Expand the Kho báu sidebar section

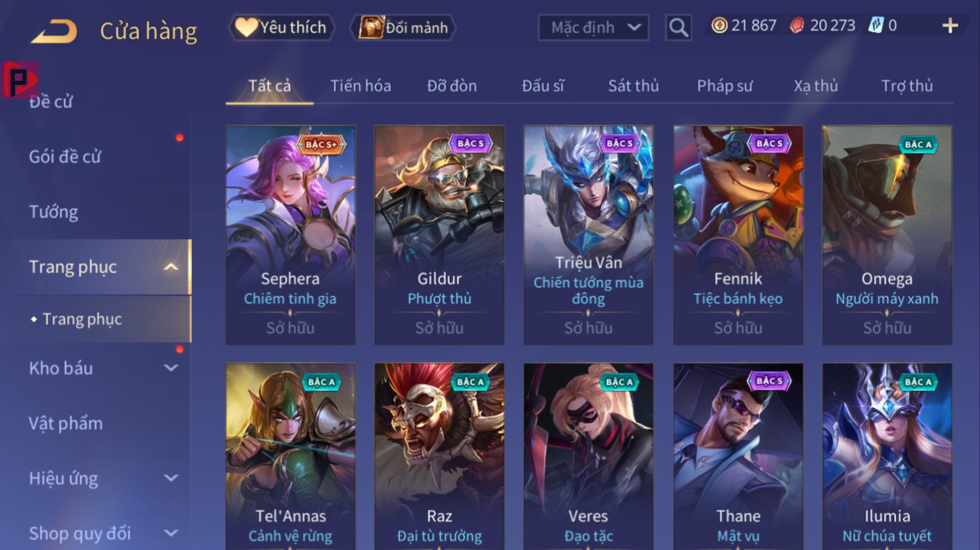click(171, 368)
